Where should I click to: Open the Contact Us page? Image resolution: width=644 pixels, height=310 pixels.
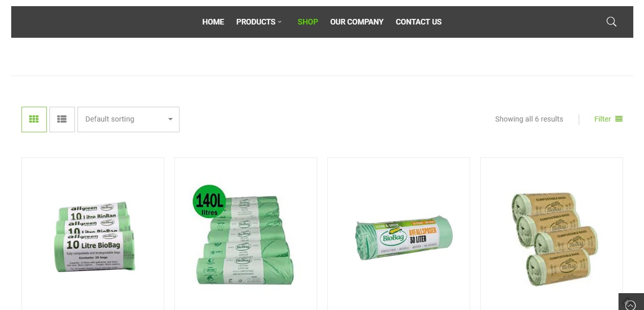pyautogui.click(x=419, y=22)
